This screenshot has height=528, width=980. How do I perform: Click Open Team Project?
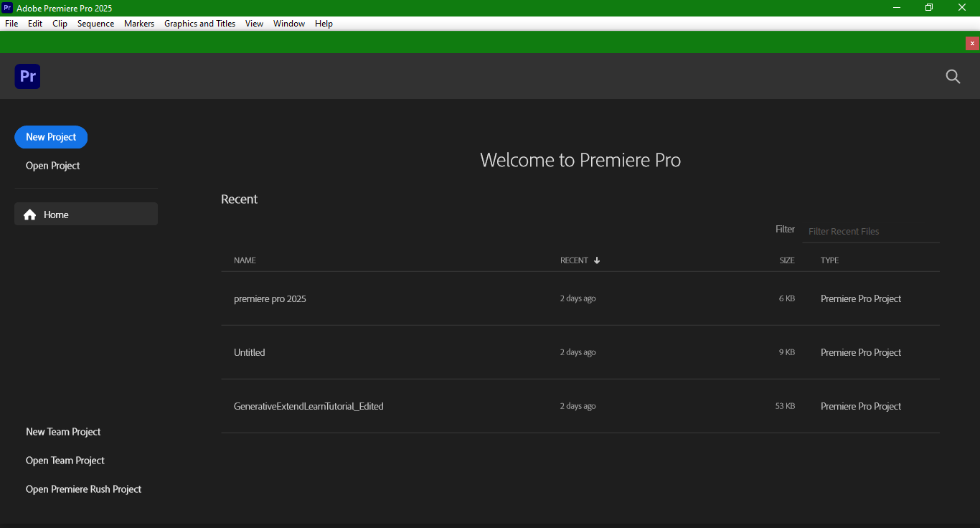pyautogui.click(x=65, y=461)
